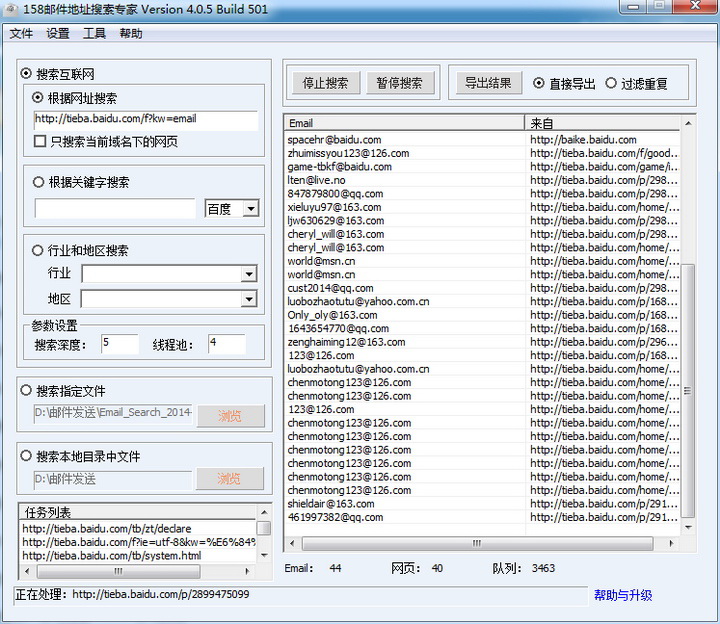This screenshot has width=720, height=624.
Task: Open the 百度 search engine dropdown
Action: (251, 209)
